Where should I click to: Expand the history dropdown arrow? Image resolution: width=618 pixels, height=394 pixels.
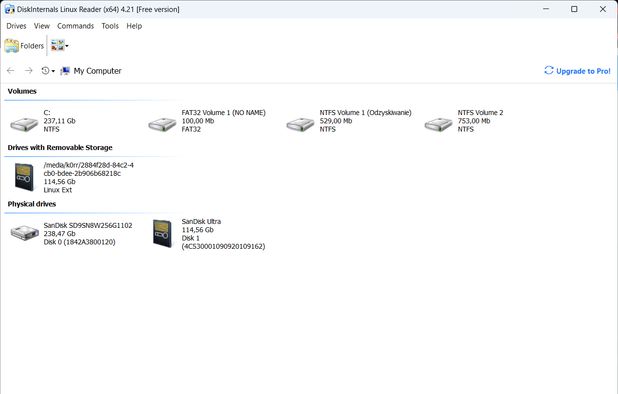(53, 71)
